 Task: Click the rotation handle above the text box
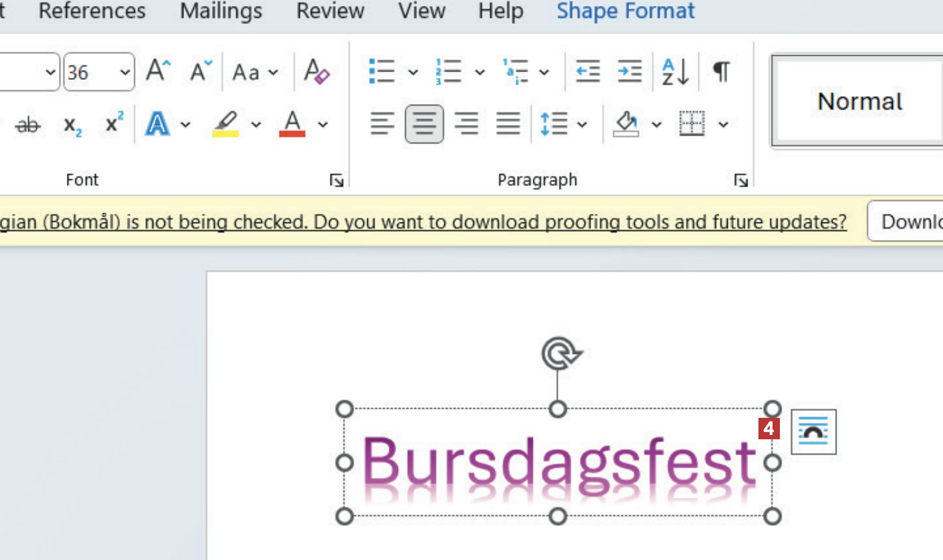pos(561,354)
